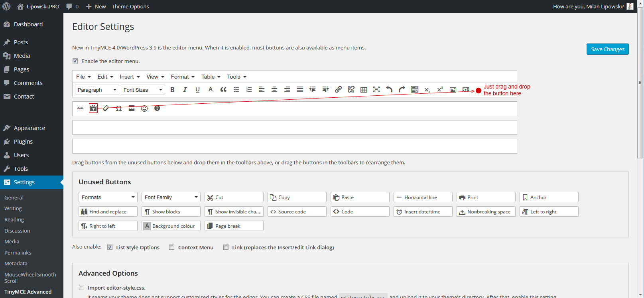Click the Page break unused button
The image size is (644, 298).
tap(234, 226)
